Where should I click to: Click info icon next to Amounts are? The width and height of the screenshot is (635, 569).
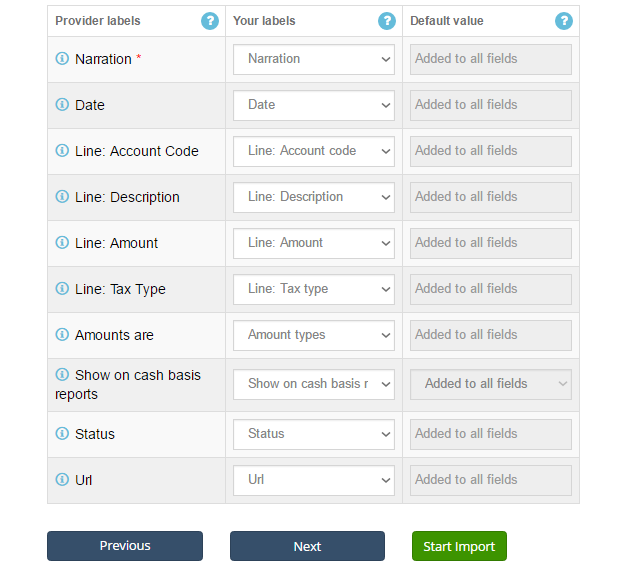[62, 335]
